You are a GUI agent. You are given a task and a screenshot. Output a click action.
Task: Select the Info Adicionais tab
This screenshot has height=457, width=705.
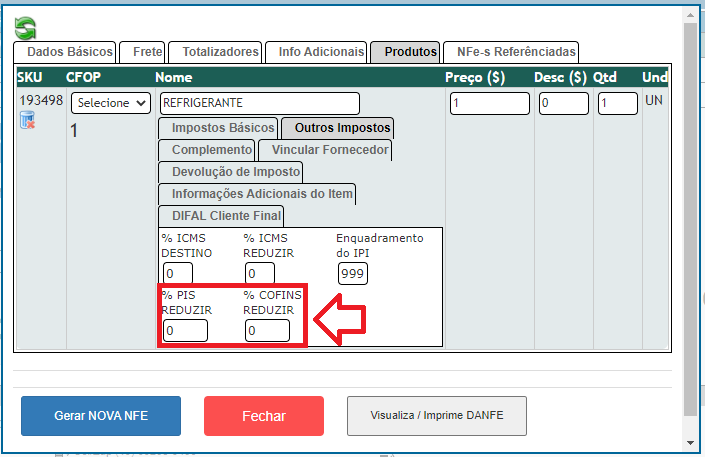click(x=317, y=52)
